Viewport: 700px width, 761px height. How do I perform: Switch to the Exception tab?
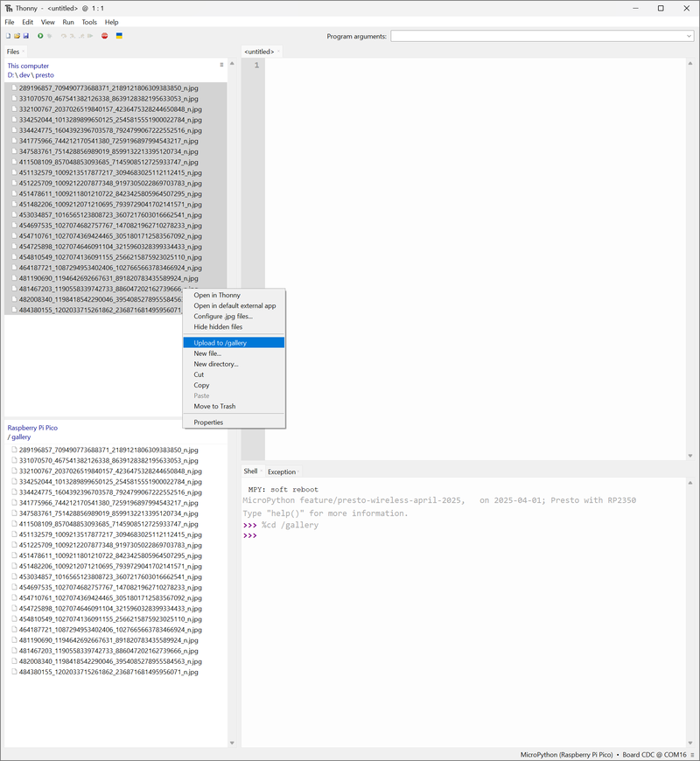pyautogui.click(x=282, y=471)
